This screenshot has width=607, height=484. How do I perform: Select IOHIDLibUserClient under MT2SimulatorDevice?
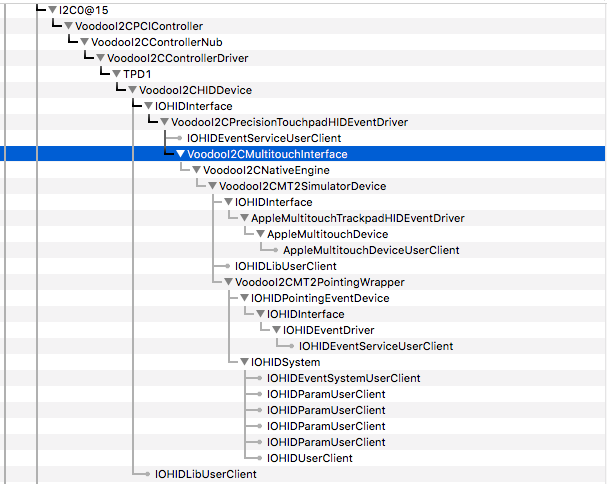tap(286, 266)
